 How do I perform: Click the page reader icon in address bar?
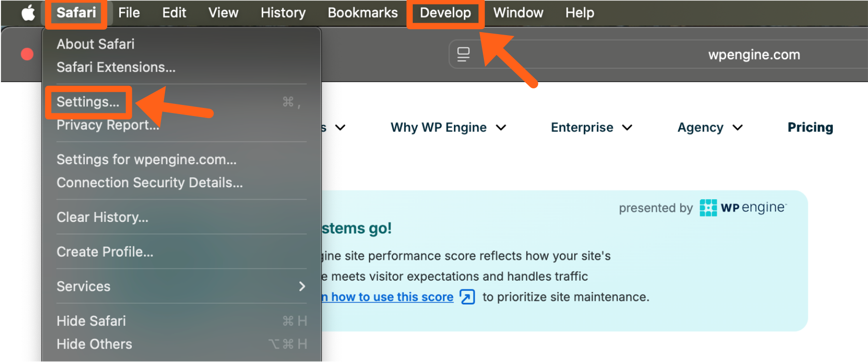click(x=463, y=54)
